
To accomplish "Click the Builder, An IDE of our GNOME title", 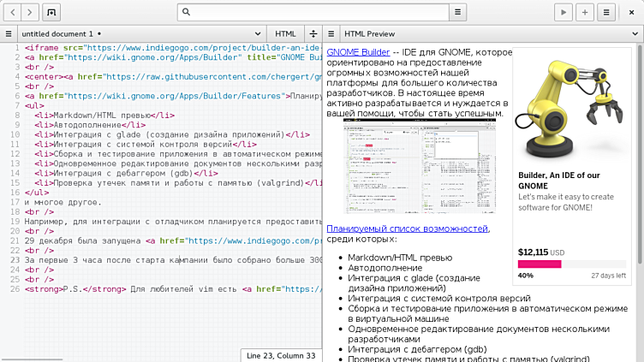I will 559,181.
